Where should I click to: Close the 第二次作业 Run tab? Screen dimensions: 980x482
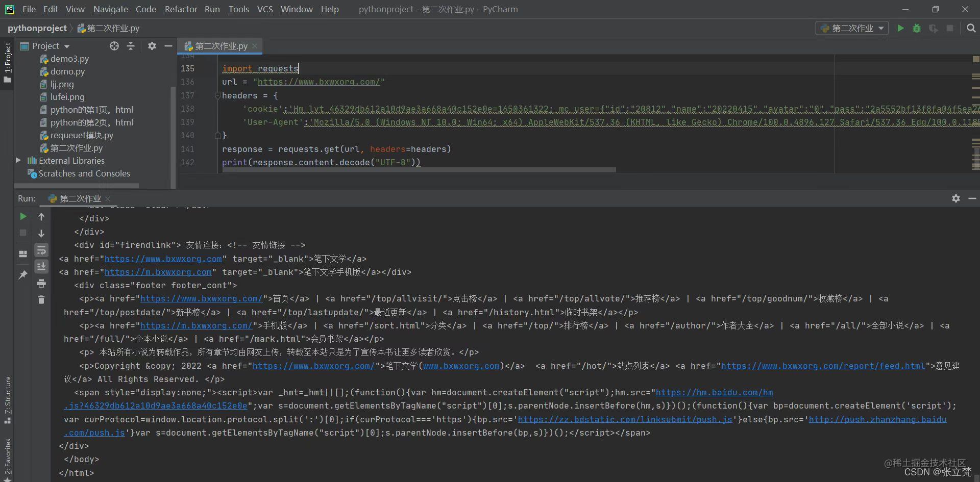[x=108, y=198]
